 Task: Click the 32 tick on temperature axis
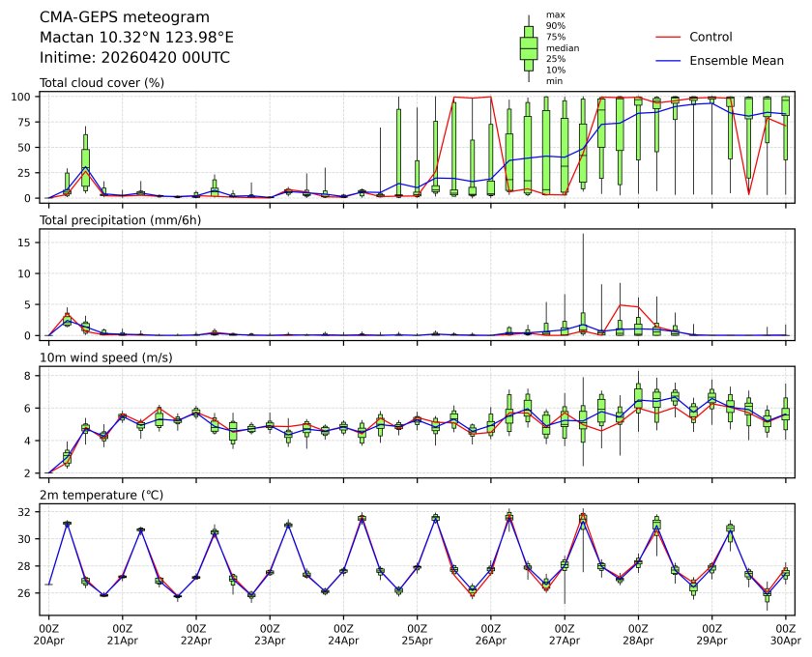coord(28,512)
